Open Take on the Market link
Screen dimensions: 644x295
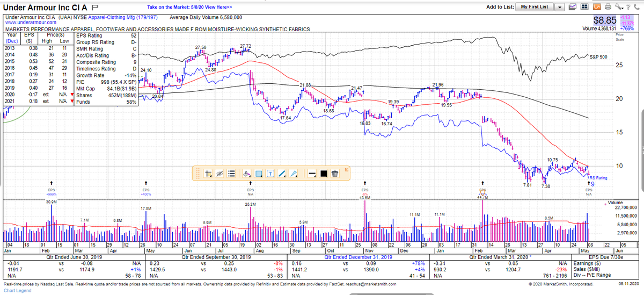(189, 7)
